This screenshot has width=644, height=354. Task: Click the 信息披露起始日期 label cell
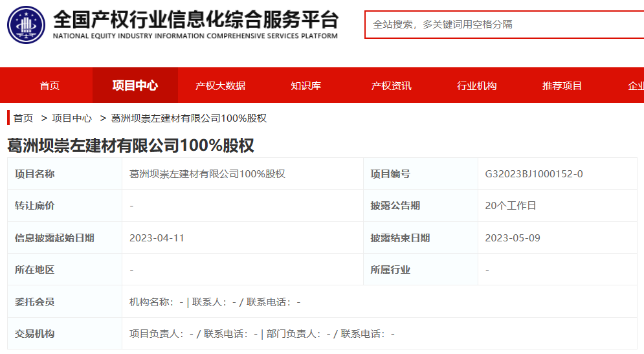[x=65, y=238]
